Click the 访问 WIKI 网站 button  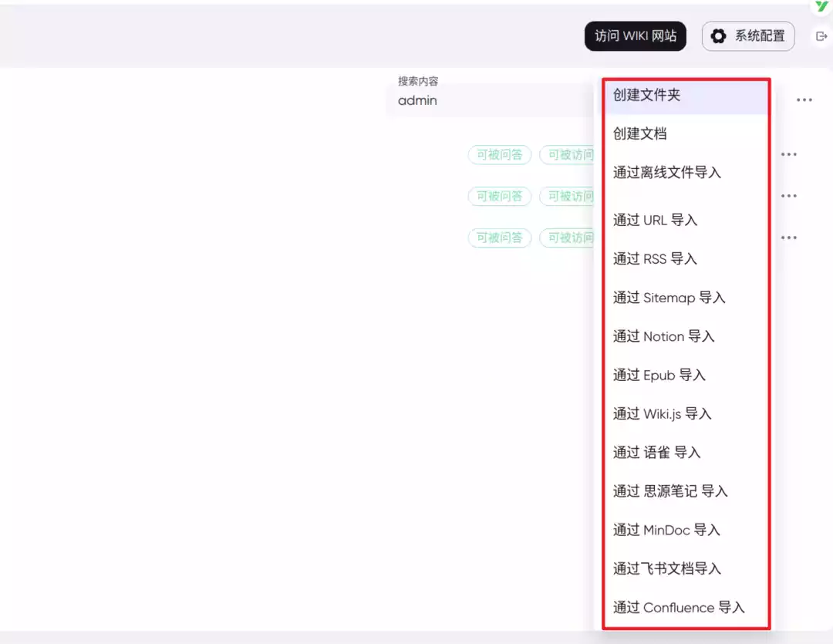tap(635, 35)
